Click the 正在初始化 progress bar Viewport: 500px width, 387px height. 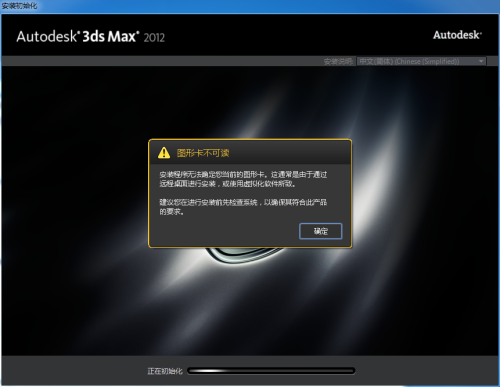point(271,371)
